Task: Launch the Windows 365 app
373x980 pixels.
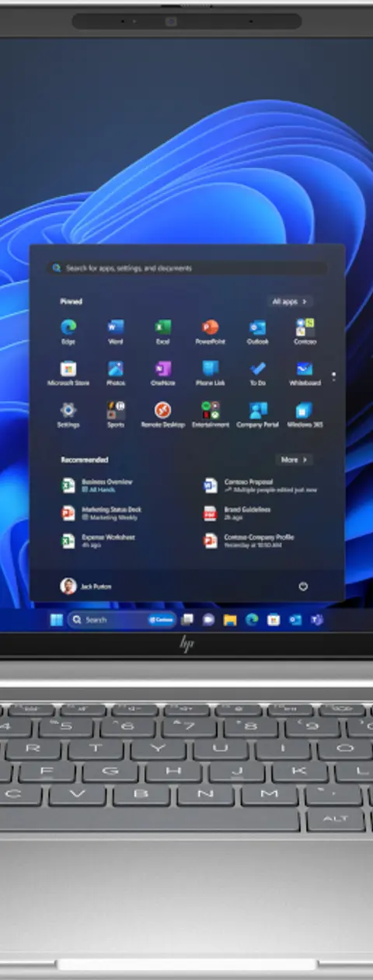Action: (x=305, y=415)
